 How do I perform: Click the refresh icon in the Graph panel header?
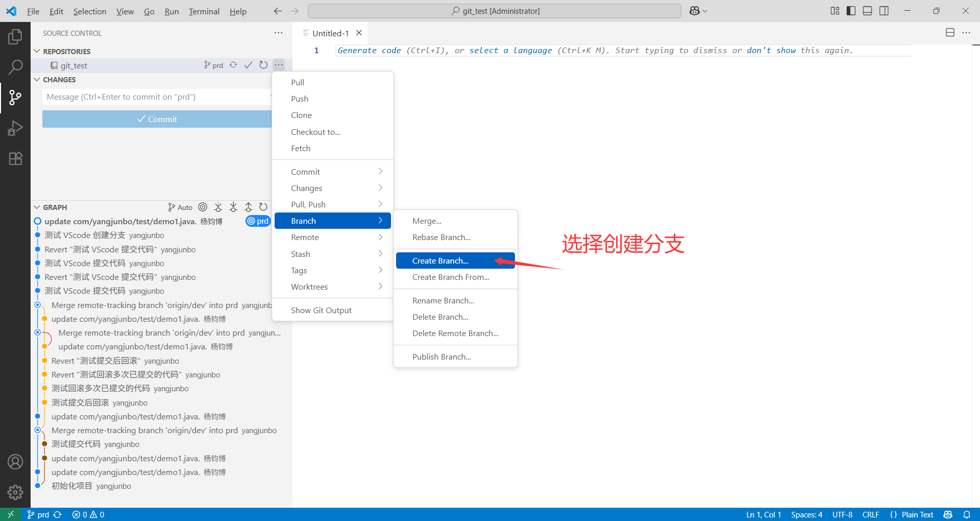click(263, 207)
